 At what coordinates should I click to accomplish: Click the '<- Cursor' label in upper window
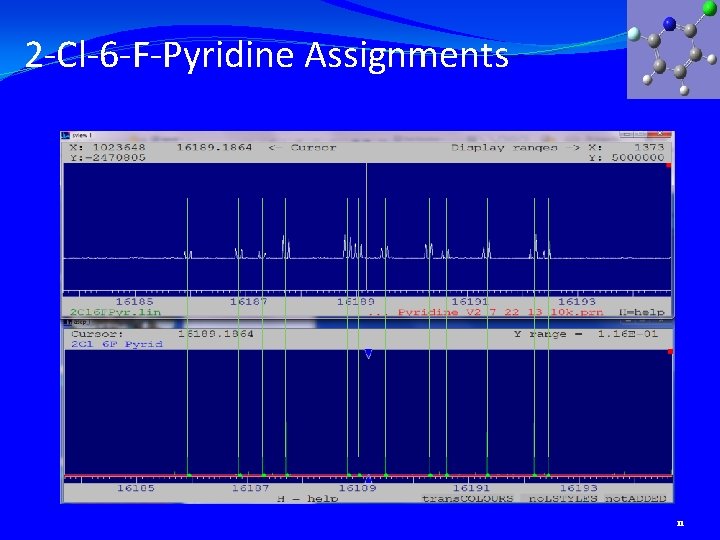(x=302, y=147)
